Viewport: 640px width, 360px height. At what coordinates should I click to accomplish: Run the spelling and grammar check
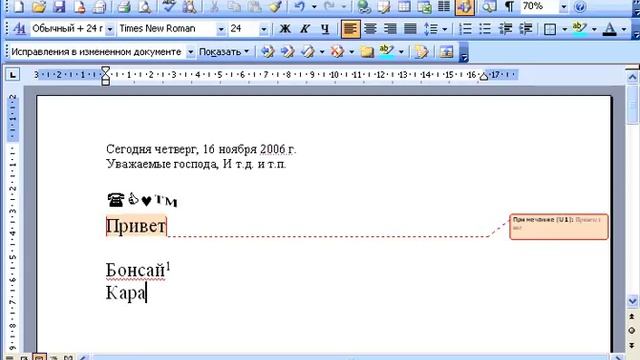169,6
